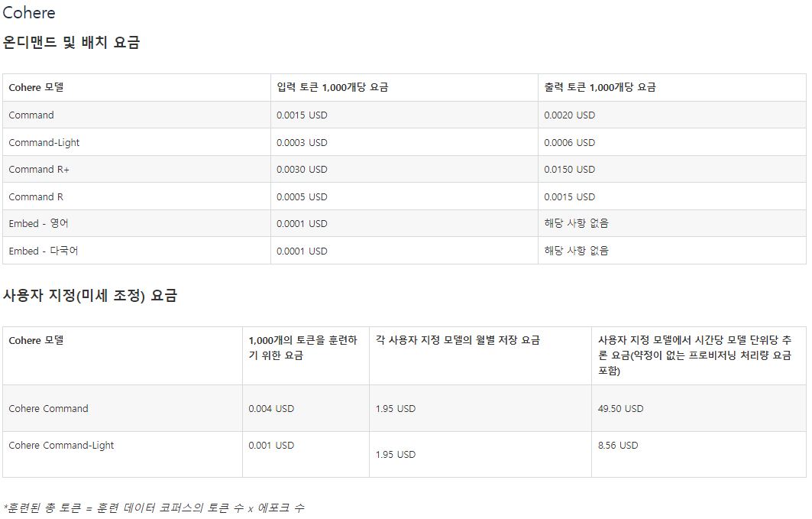The width and height of the screenshot is (812, 519).
Task: Select the 'Cohere Command-Light' fine-tuning row name
Action: pos(61,446)
